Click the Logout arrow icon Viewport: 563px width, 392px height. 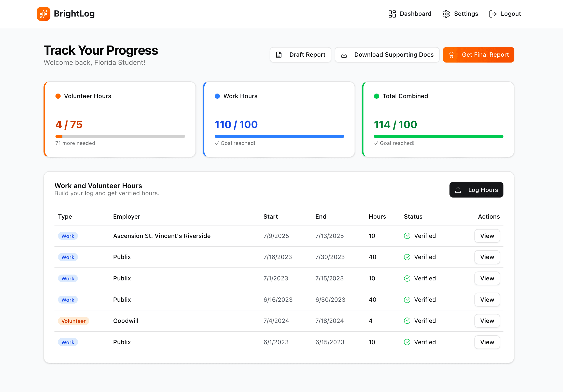(493, 14)
